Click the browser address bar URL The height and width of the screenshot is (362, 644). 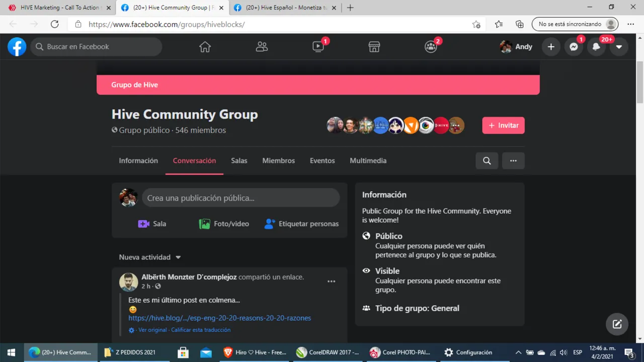(167, 24)
